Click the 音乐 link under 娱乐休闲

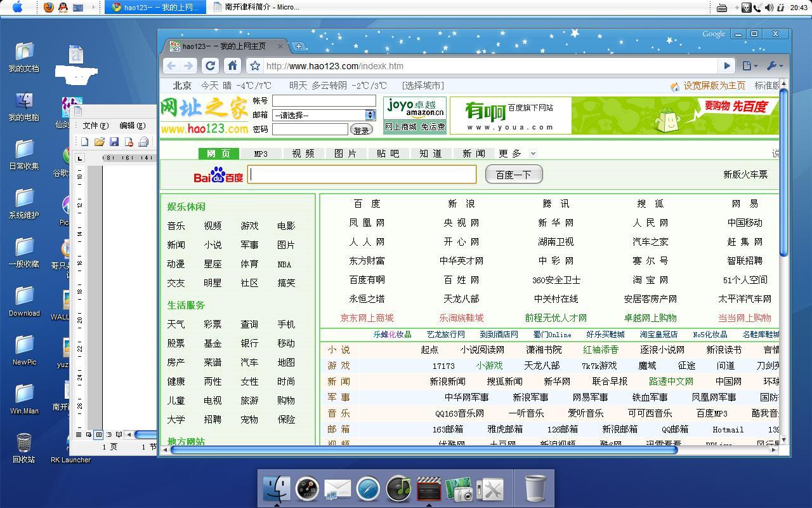pos(176,226)
